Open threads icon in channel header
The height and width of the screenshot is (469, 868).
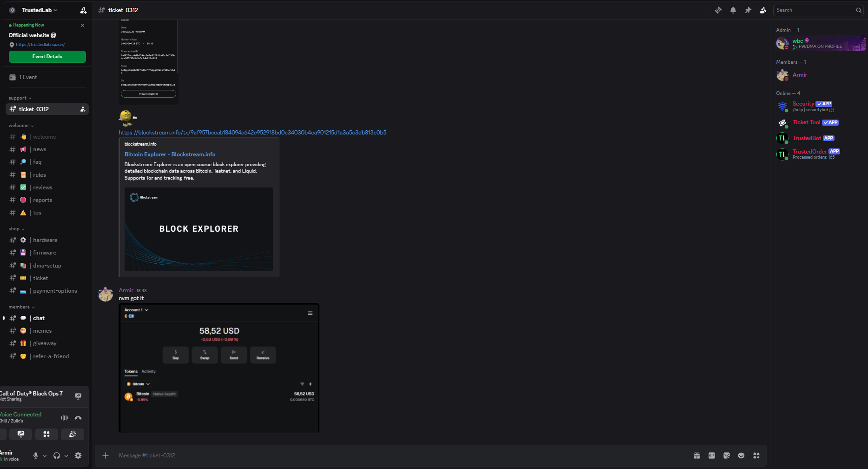718,10
